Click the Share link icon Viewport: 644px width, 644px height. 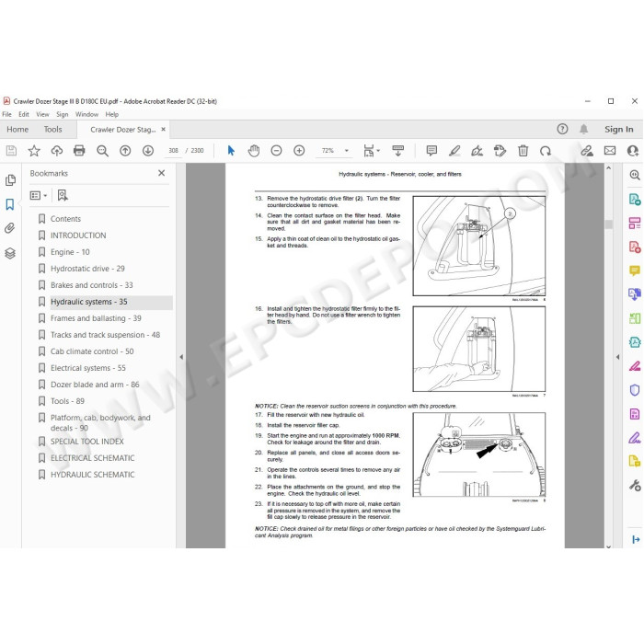(x=587, y=151)
